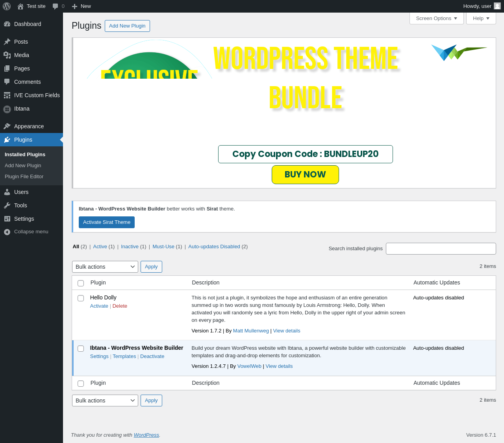The height and width of the screenshot is (443, 504).
Task: Open the Installed Plugins submenu item
Action: click(25, 155)
